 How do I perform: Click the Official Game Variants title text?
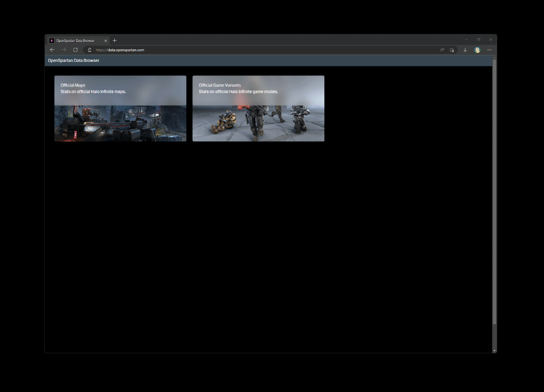pyautogui.click(x=220, y=85)
